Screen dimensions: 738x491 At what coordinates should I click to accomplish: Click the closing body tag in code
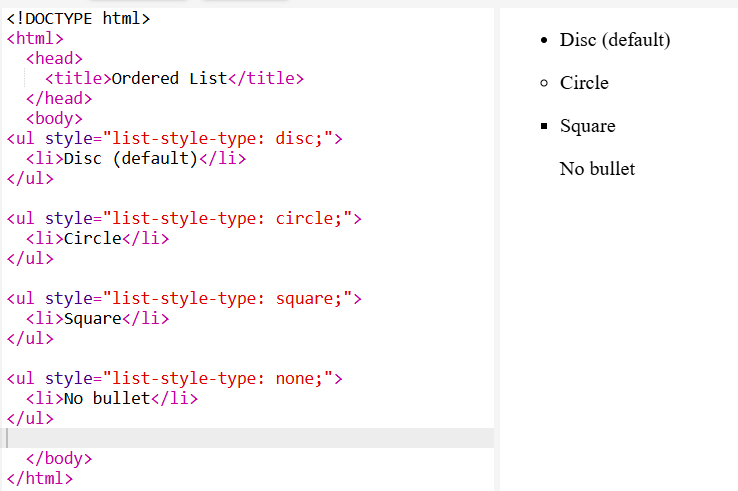(59, 458)
